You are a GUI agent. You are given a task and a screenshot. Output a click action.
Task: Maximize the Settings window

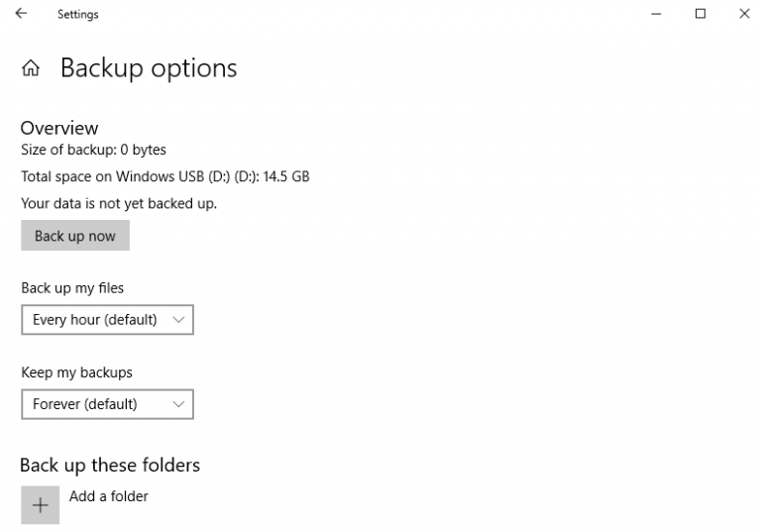click(701, 14)
